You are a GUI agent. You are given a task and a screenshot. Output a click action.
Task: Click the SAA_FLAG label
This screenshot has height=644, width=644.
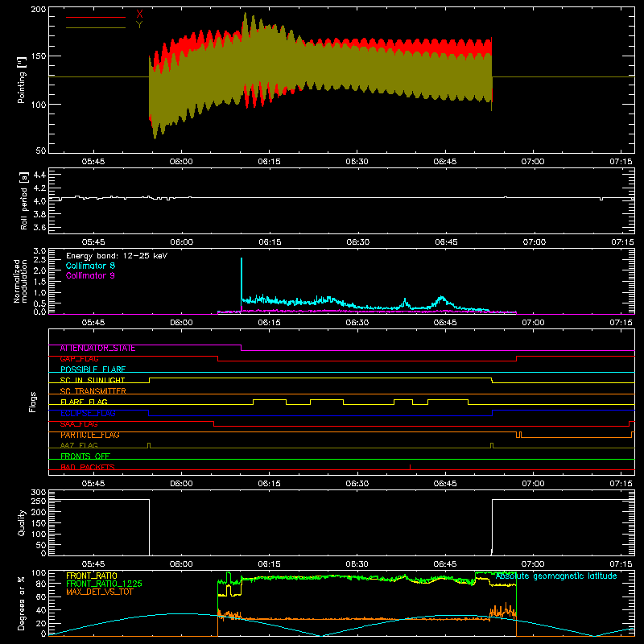79,424
